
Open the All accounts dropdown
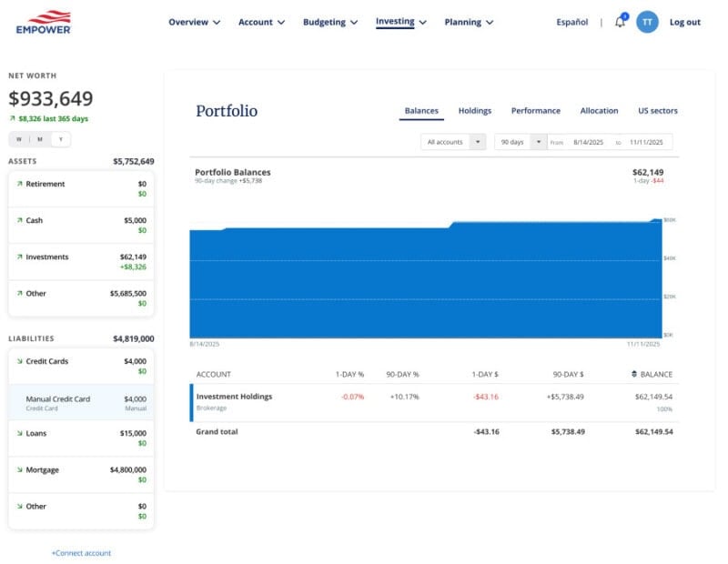(452, 143)
